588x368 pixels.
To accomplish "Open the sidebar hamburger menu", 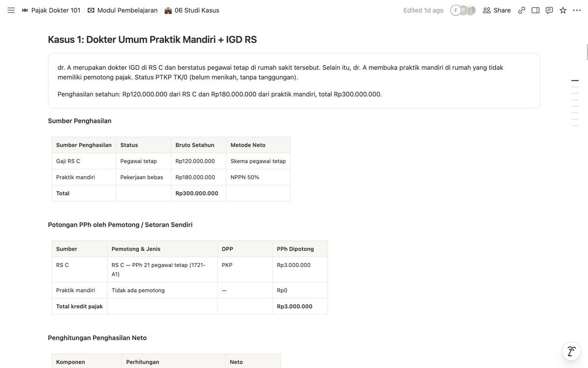I will tap(11, 10).
